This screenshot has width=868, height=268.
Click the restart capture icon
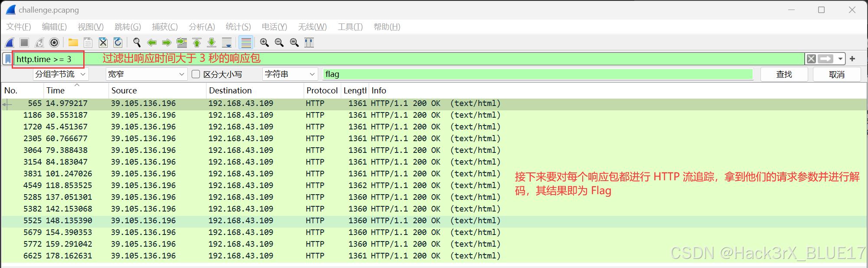click(x=39, y=43)
